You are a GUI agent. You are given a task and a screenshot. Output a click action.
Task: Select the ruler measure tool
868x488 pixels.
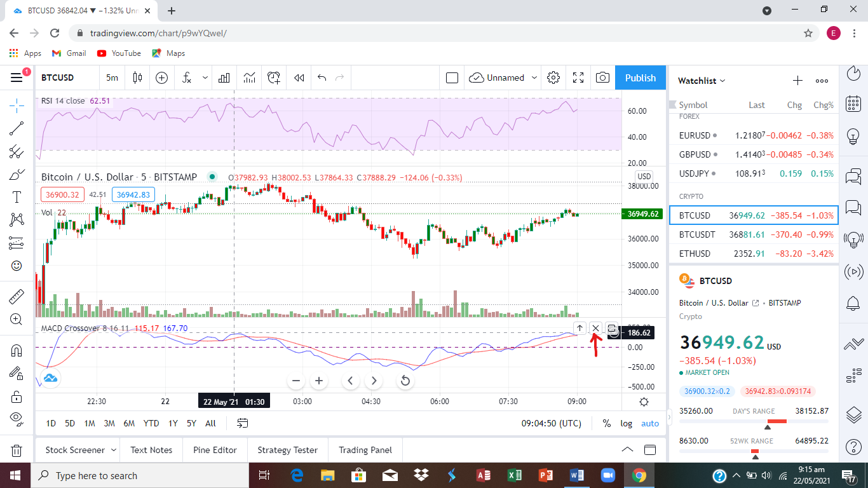(x=17, y=296)
